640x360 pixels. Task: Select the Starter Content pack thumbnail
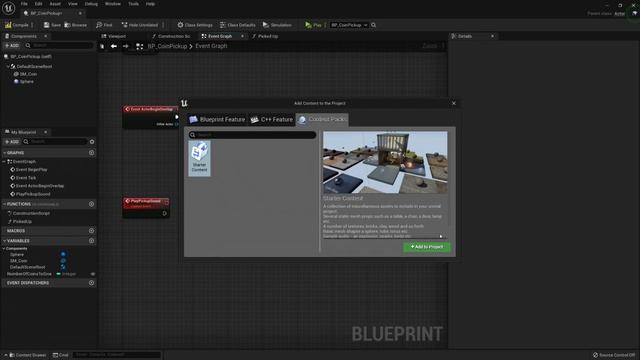(x=200, y=158)
